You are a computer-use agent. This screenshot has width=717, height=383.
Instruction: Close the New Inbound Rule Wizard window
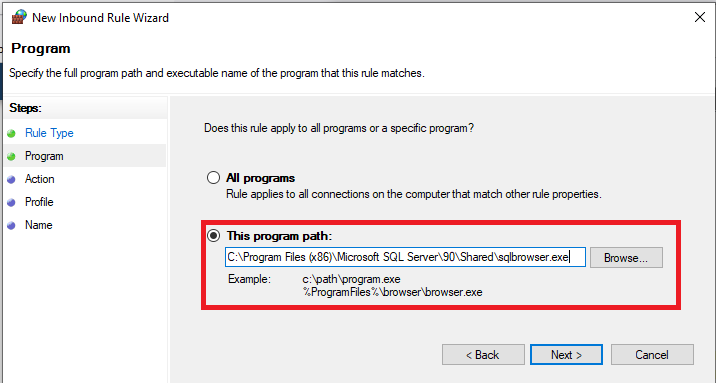(x=700, y=17)
